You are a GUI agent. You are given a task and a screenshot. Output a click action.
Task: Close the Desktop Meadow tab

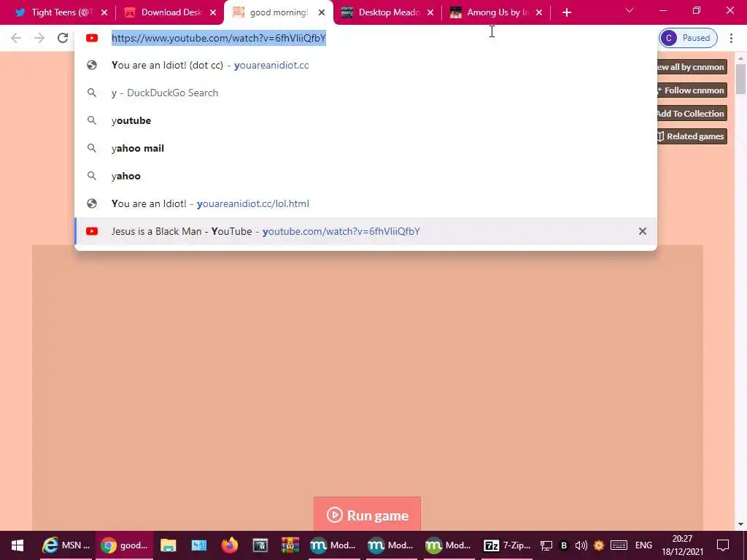(x=430, y=12)
